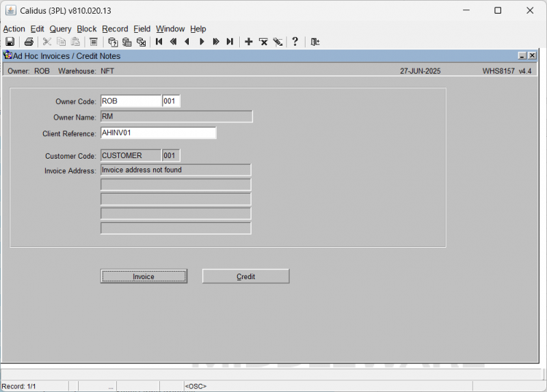
Task: Click the Owner Name field showing RM
Action: point(176,116)
